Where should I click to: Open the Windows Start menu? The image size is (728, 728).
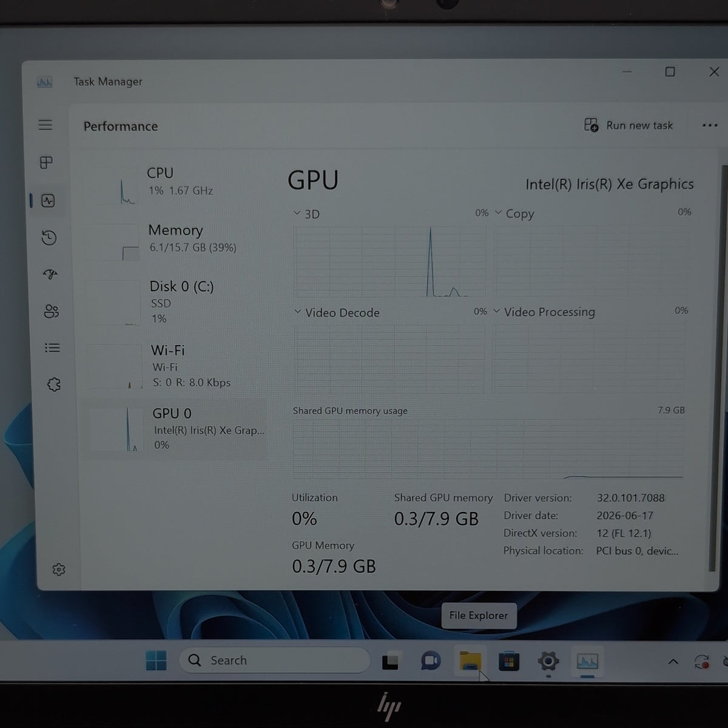pos(157,660)
